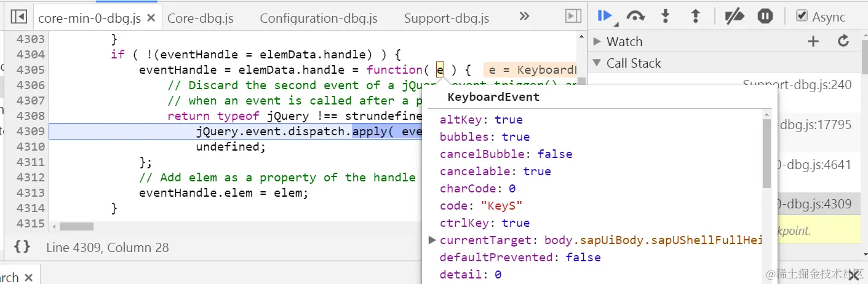Click the 'undefined;' code on line 4310

pos(231,146)
